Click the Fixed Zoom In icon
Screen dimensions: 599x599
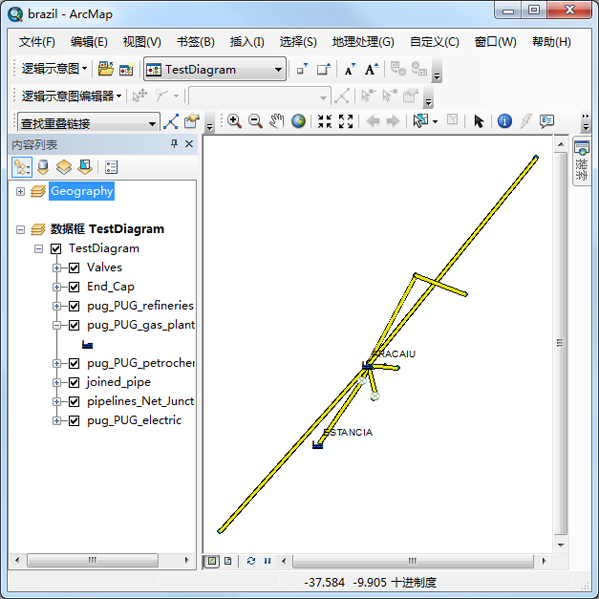pyautogui.click(x=324, y=121)
